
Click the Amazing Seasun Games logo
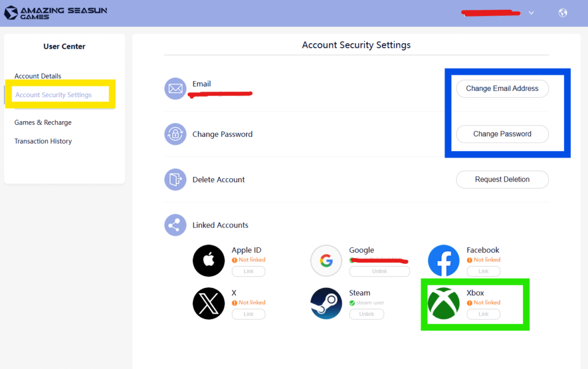click(56, 13)
